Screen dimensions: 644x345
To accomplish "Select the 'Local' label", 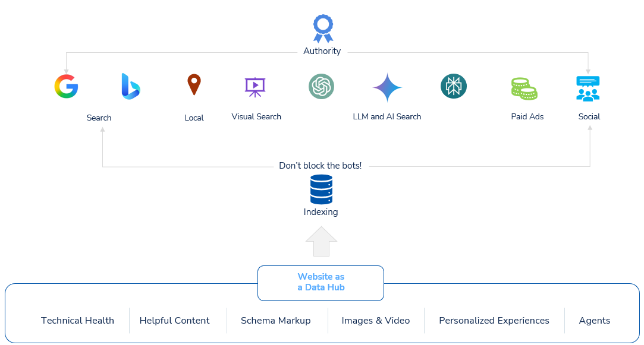I will pos(194,118).
